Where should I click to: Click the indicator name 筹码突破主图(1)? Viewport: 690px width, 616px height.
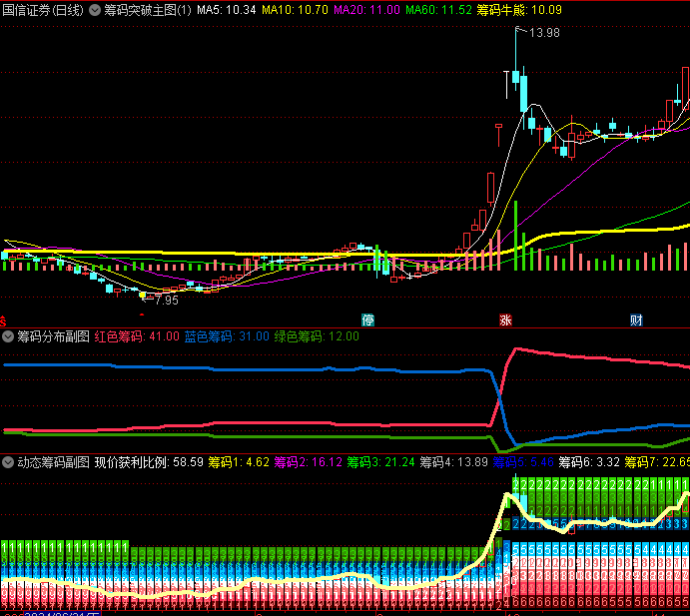tap(148, 10)
